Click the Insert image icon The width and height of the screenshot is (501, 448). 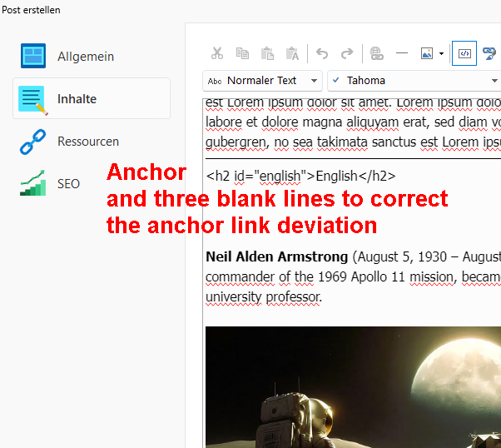(428, 54)
